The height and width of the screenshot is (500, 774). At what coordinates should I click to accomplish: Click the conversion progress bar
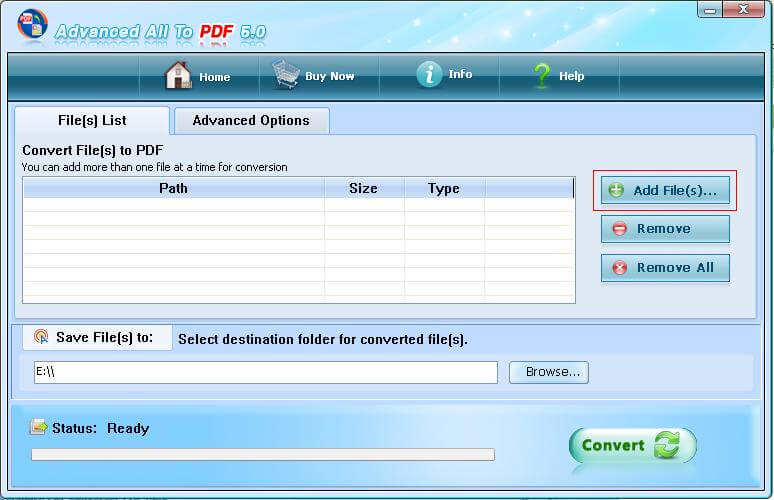(x=263, y=454)
